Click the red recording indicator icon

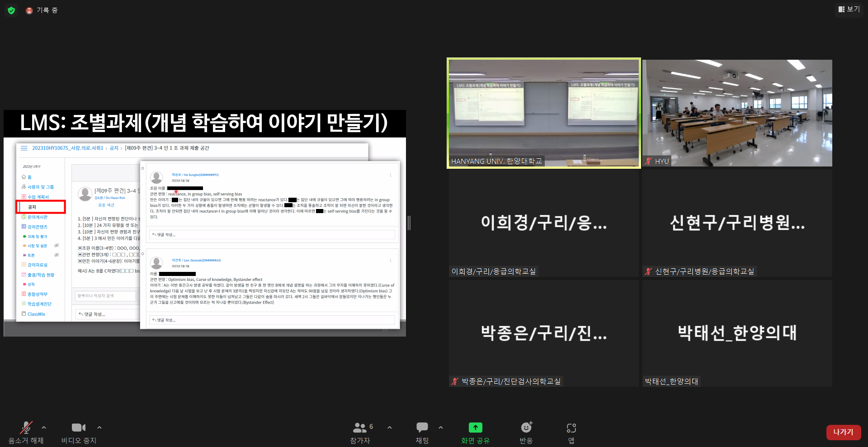point(29,10)
